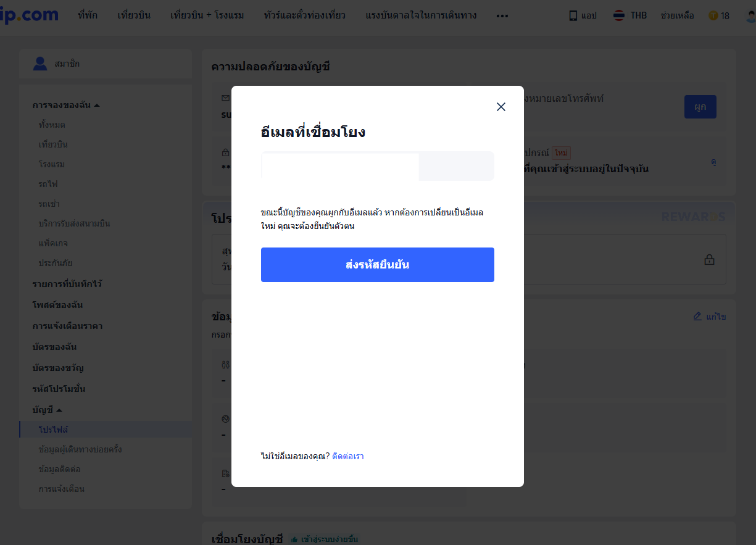Image resolution: width=756 pixels, height=545 pixels.
Task: Open รหัสโปรโมชั่น in the sidebar
Action: (59, 389)
